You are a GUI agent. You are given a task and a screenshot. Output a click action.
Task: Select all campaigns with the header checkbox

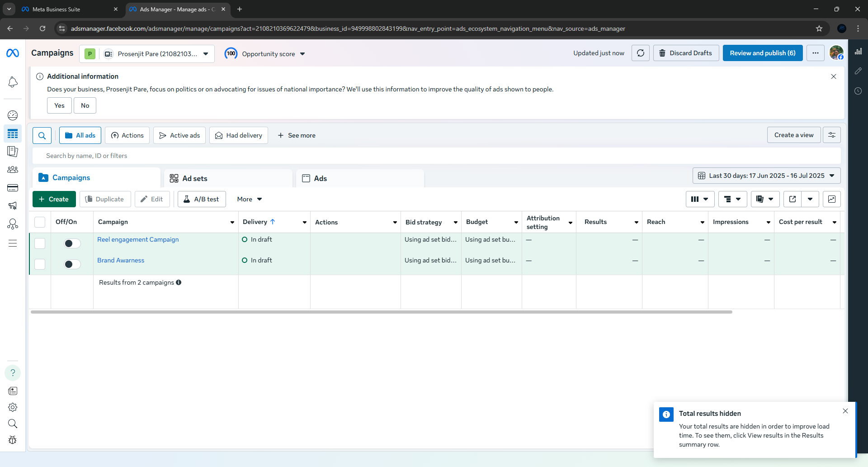coord(40,222)
